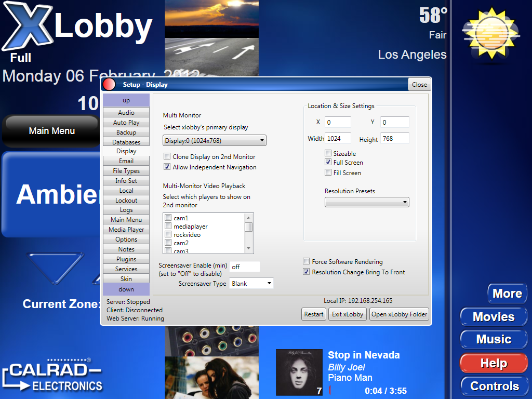532x399 pixels.
Task: Click the black Main Menu button
Action: coord(51,131)
